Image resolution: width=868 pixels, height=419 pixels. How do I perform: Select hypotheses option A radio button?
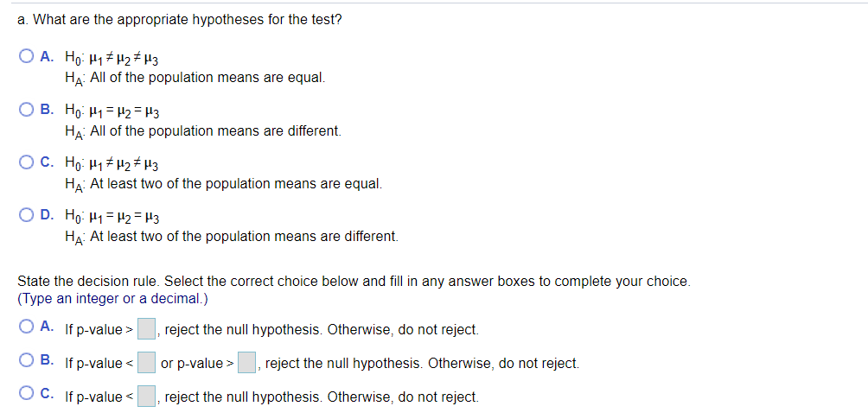(x=26, y=58)
